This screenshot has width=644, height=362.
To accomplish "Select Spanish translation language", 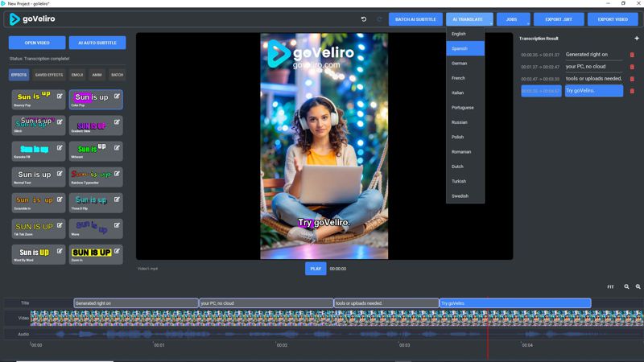I will tap(465, 48).
